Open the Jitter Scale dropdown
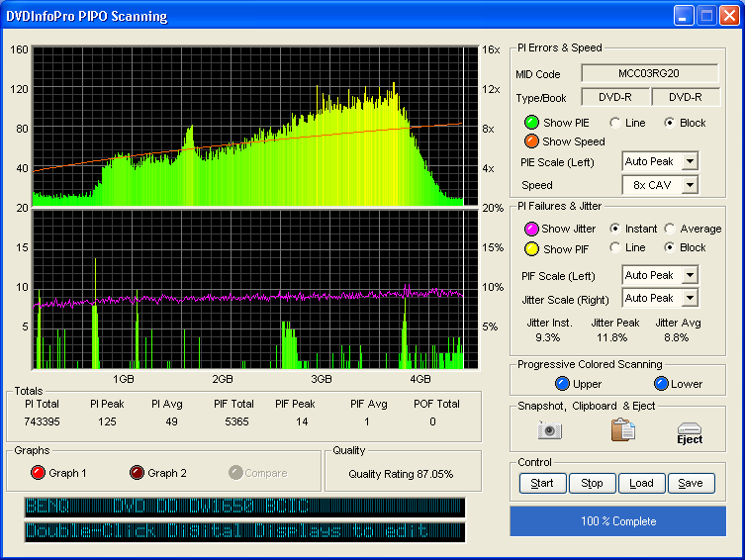Viewport: 745px width, 560px height. [690, 298]
